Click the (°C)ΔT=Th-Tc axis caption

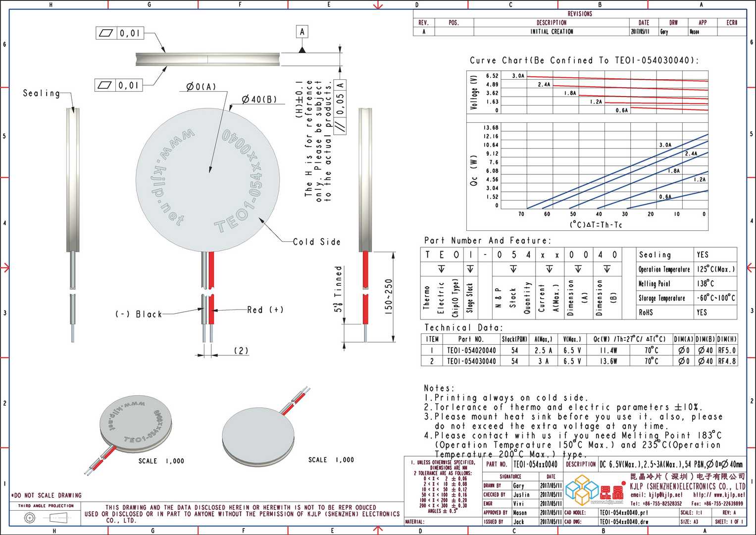[596, 225]
